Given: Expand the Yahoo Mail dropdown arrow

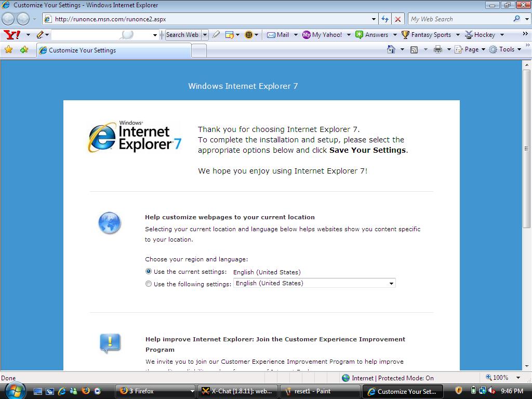Looking at the screenshot, I should 296,35.
